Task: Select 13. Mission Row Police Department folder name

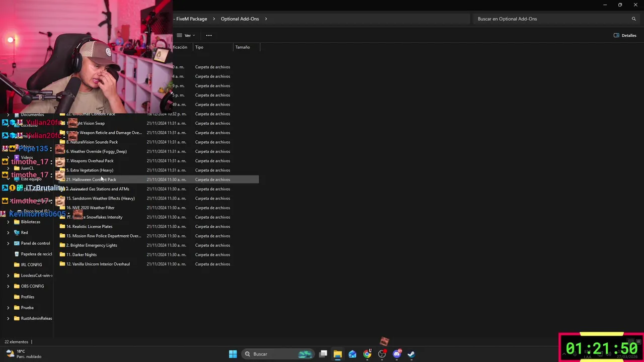Action: coord(104,236)
